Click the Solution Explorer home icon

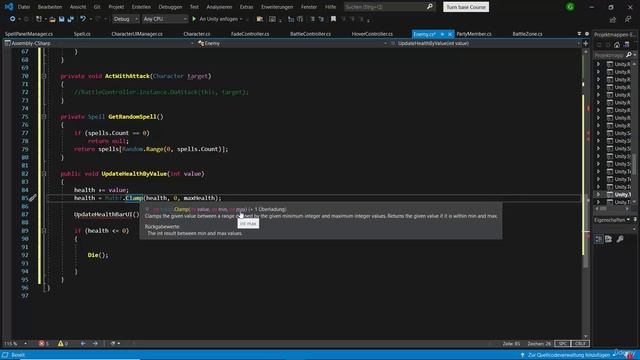pyautogui.click(x=617, y=45)
